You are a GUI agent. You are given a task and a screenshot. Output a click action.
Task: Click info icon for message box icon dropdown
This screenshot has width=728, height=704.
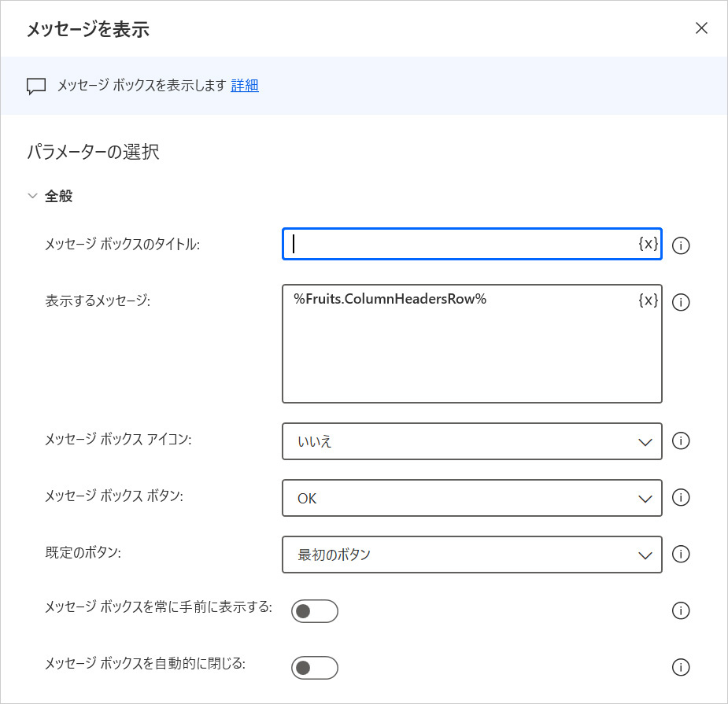point(682,441)
